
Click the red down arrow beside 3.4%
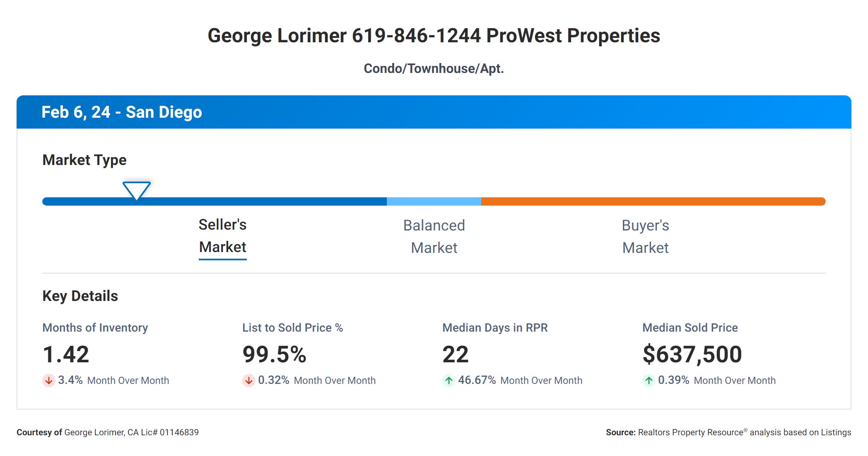coord(49,380)
